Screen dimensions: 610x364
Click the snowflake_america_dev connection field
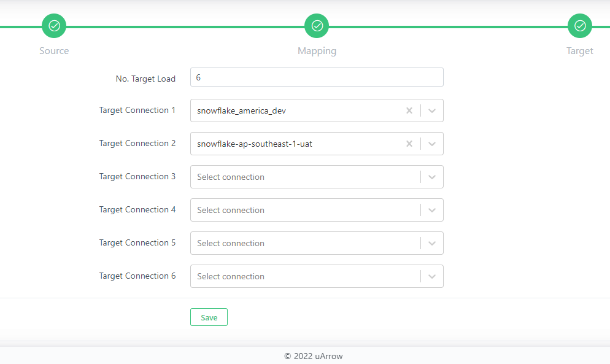point(298,110)
